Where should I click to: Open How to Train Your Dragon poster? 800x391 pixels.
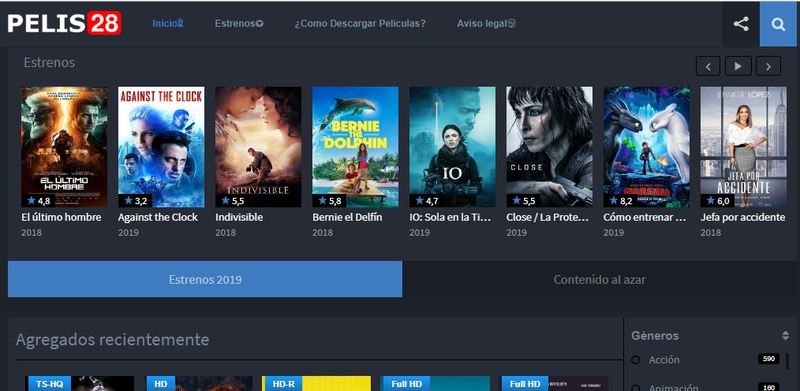pyautogui.click(x=646, y=146)
